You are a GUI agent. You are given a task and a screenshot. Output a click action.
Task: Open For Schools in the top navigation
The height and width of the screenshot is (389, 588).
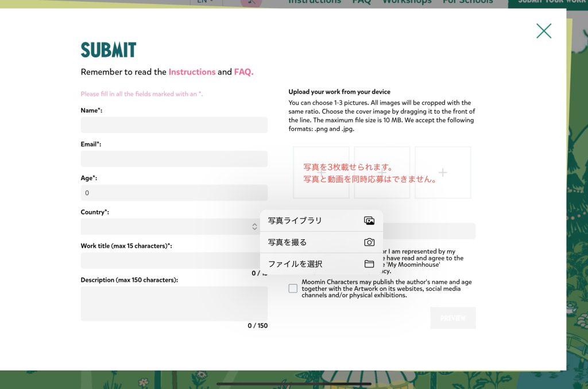coord(467,2)
